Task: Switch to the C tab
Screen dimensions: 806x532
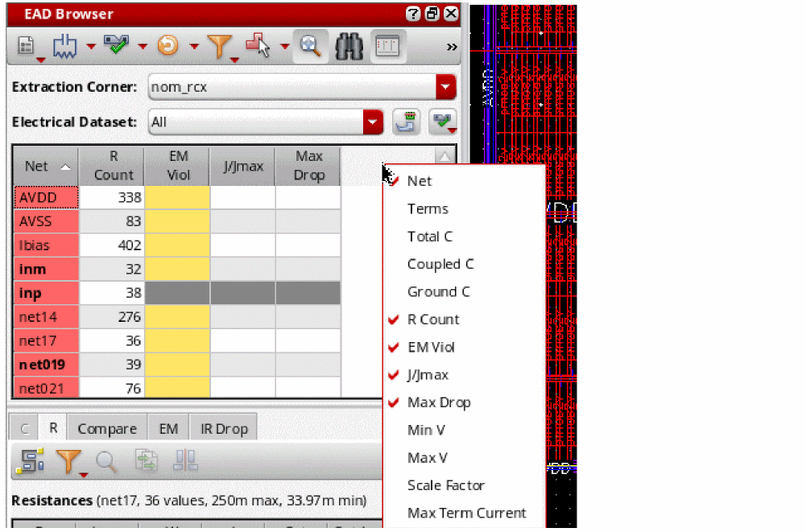Action: [x=24, y=428]
